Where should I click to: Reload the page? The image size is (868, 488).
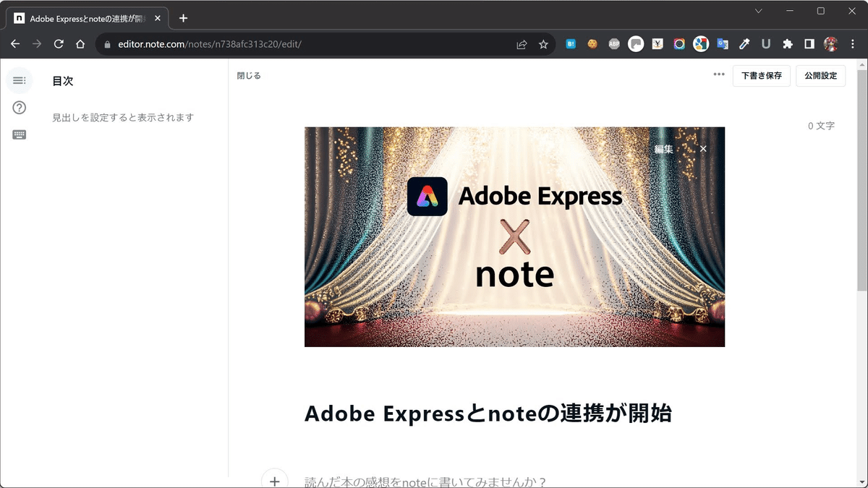pyautogui.click(x=59, y=44)
